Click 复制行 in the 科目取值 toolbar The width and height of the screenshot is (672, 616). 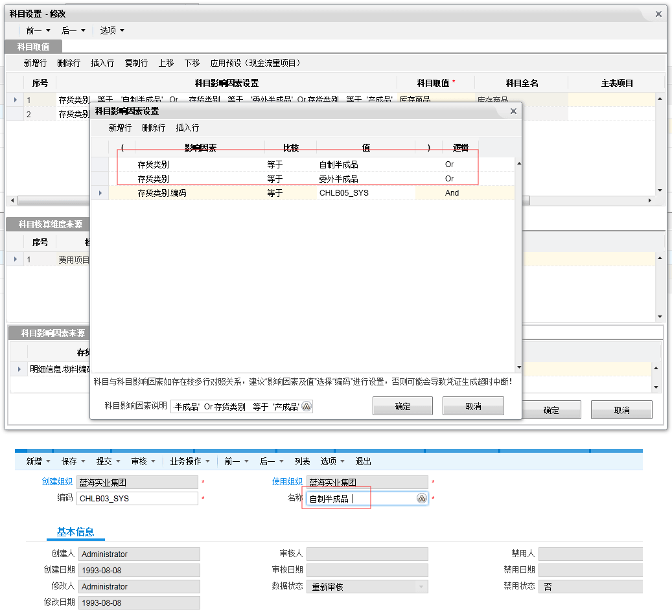point(136,63)
